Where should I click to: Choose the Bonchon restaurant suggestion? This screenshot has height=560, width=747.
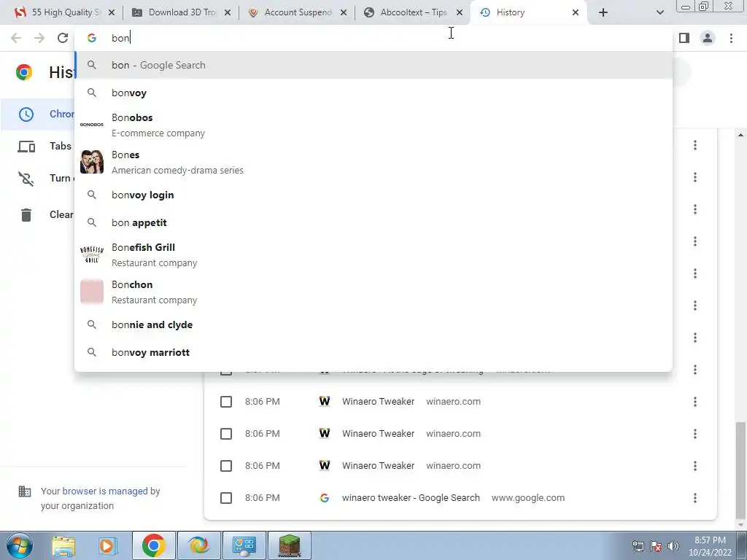tap(373, 292)
